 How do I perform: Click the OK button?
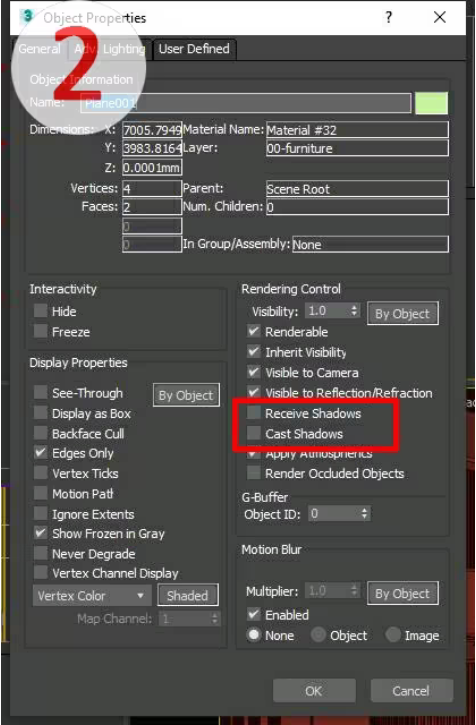point(314,691)
